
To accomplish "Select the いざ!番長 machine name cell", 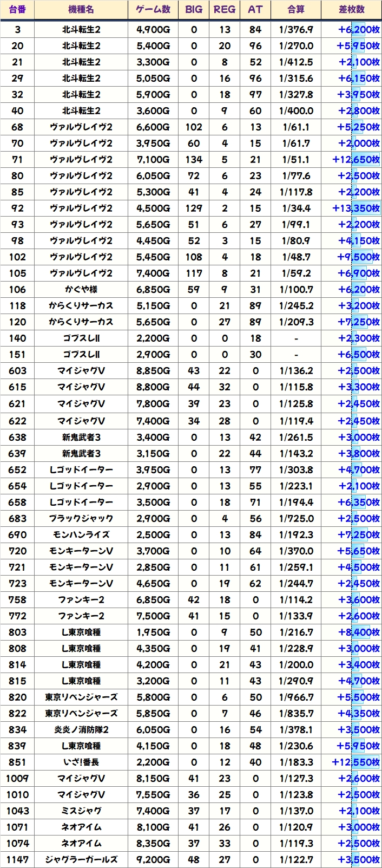I will point(81,762).
